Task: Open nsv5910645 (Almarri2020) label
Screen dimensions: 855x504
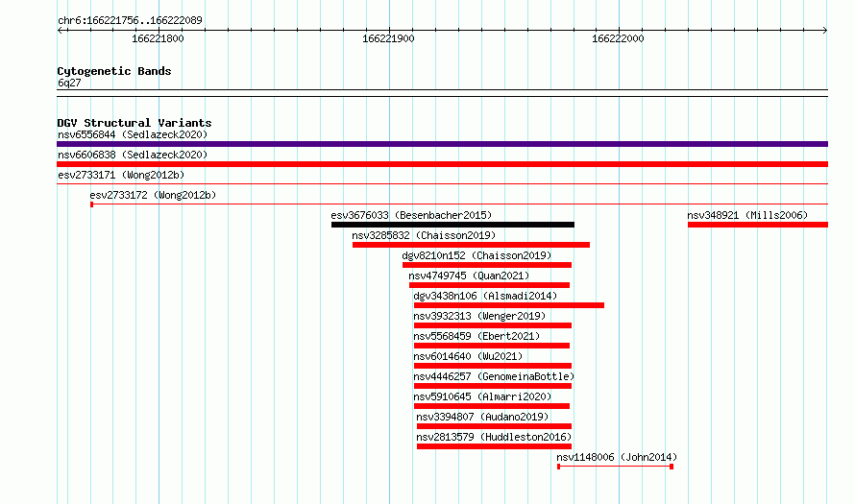Action: pos(482,396)
